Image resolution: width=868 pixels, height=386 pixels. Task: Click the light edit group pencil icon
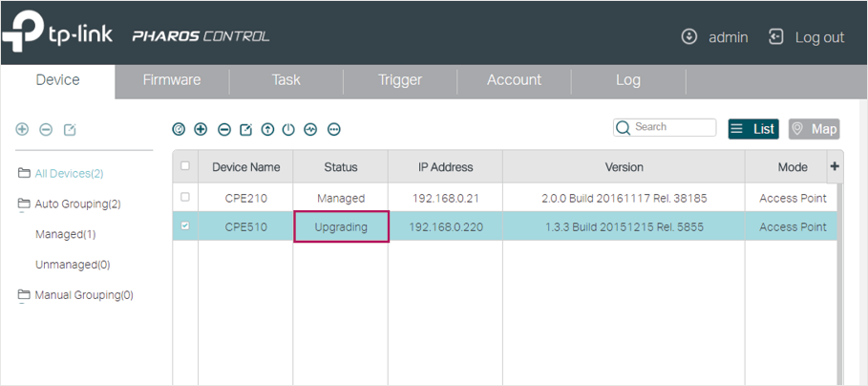(x=70, y=130)
